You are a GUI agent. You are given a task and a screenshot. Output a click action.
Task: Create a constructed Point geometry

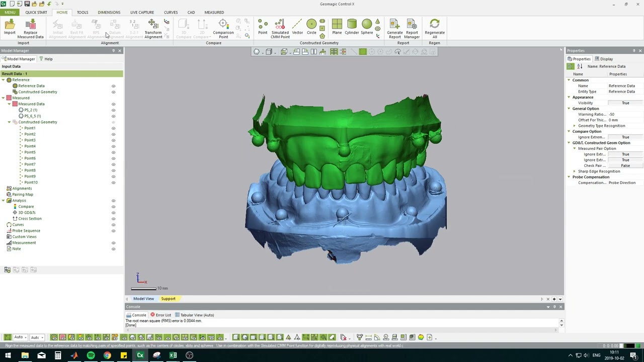coord(263,28)
